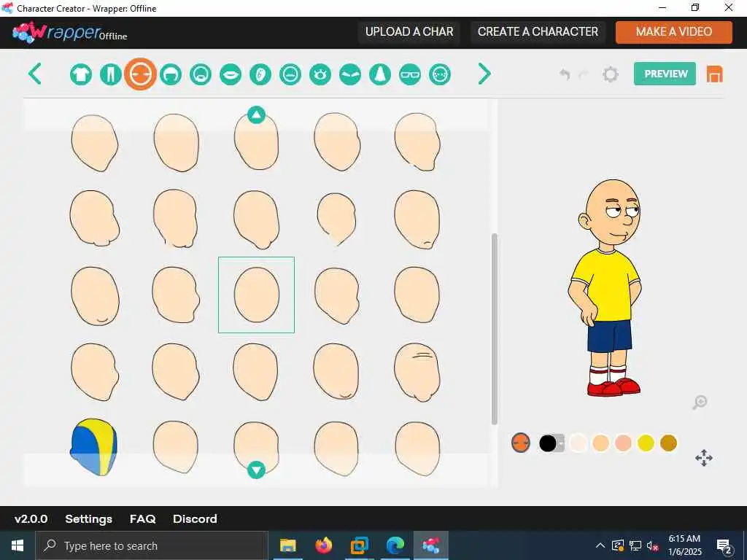Click the undo arrow icon
This screenshot has height=560, width=747.
pos(565,74)
